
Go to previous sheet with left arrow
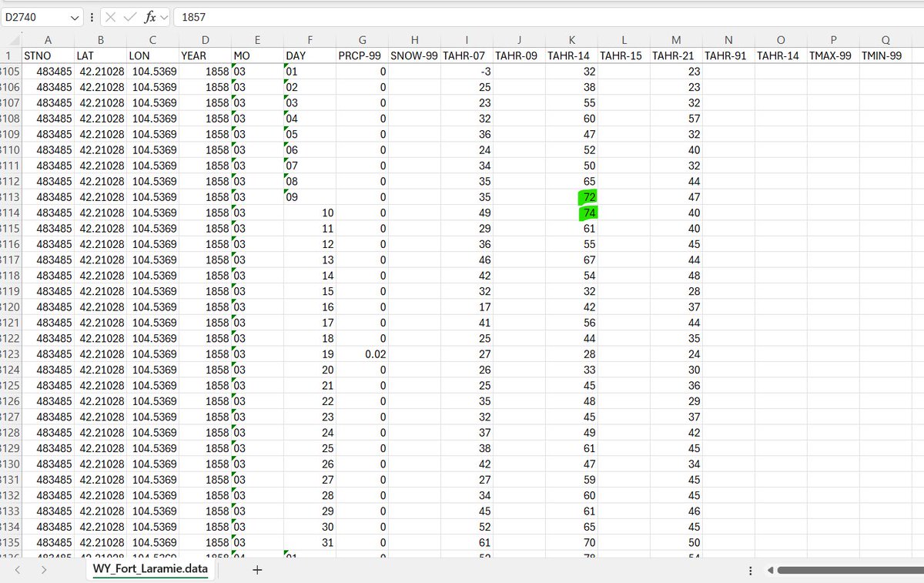point(18,570)
